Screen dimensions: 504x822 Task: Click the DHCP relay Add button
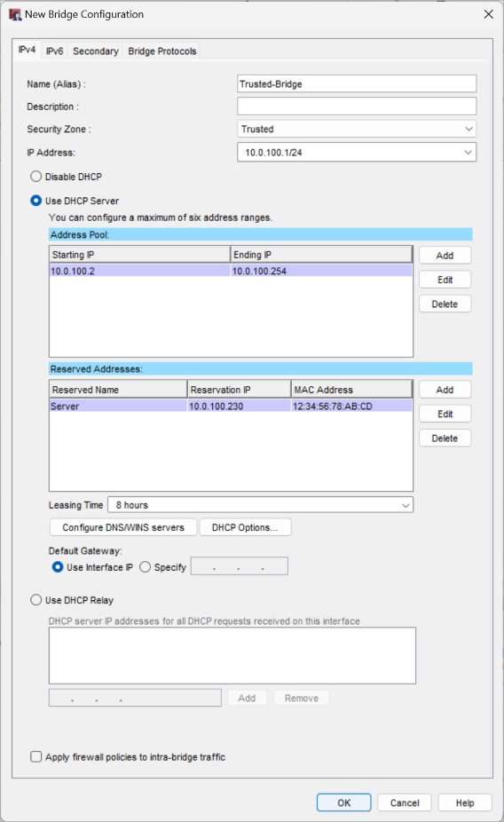click(247, 698)
